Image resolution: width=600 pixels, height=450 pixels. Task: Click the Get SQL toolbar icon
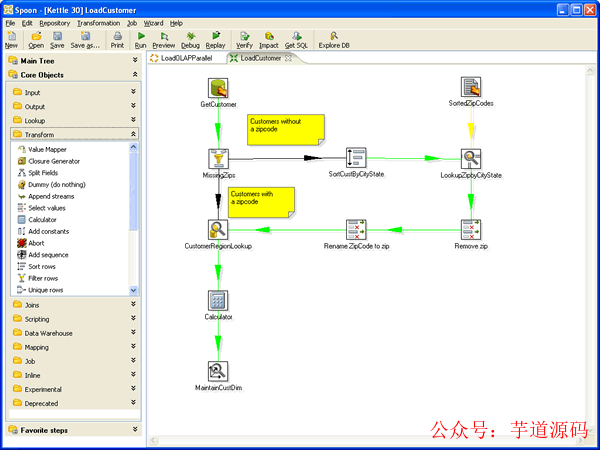pos(296,36)
